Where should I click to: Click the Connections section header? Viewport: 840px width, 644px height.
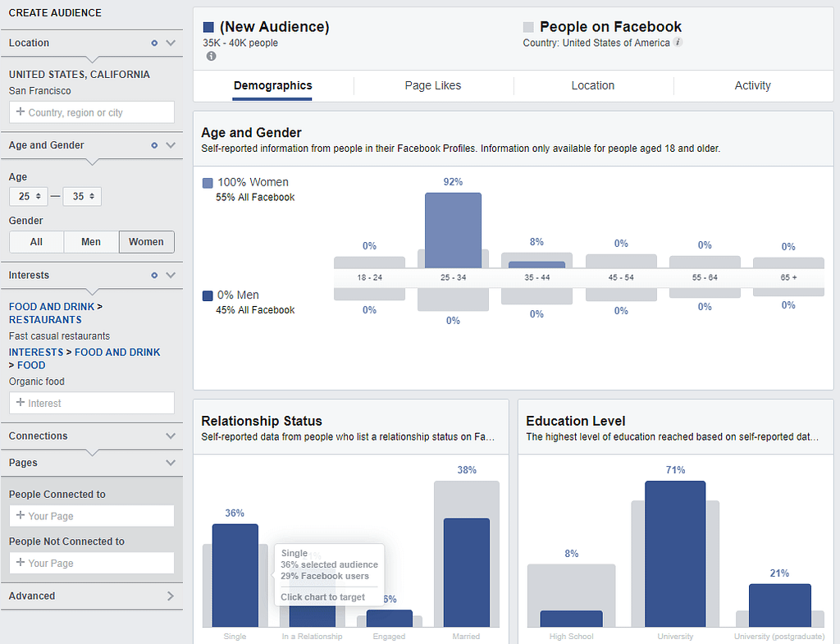(92, 436)
